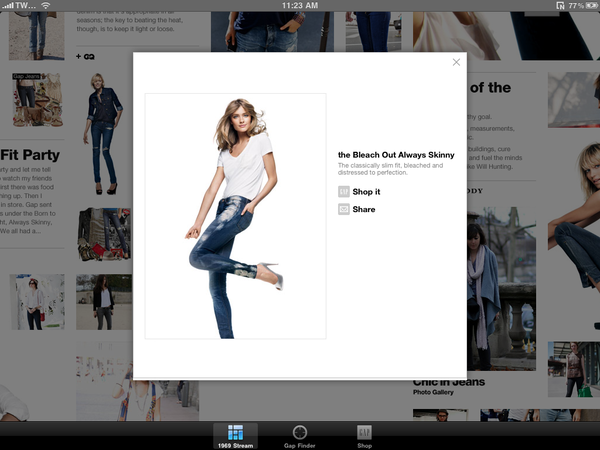Screen dimensions: 600x450
Task: Tap the description 'The classically slim fit, bleached'
Action: tap(390, 165)
